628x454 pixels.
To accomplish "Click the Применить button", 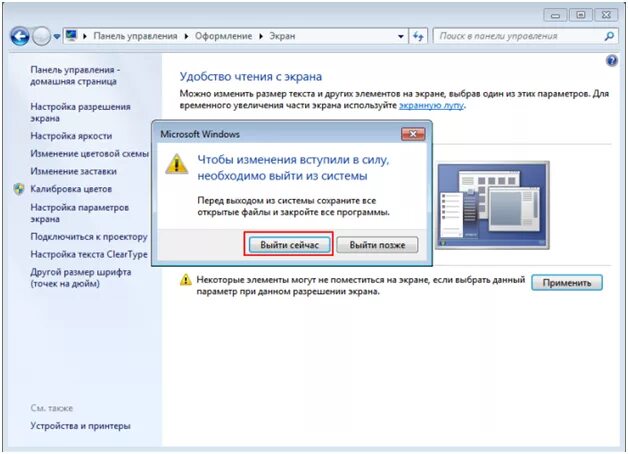I will 567,283.
